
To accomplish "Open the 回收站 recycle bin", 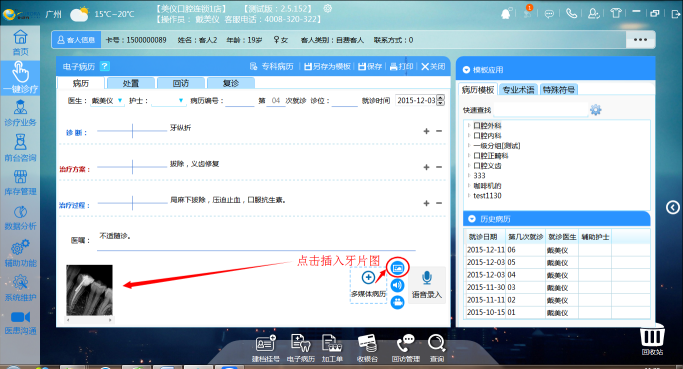I will [652, 340].
